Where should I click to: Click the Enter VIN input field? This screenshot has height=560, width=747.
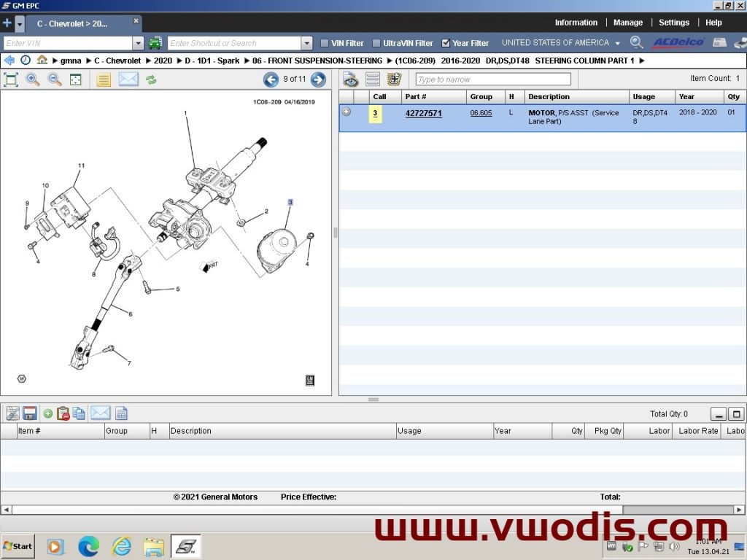pyautogui.click(x=68, y=43)
